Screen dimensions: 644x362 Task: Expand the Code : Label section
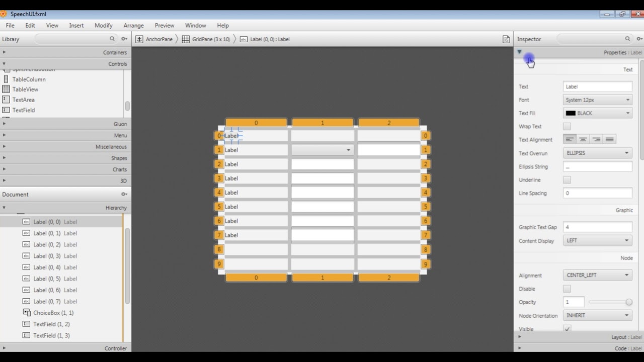coord(579,348)
